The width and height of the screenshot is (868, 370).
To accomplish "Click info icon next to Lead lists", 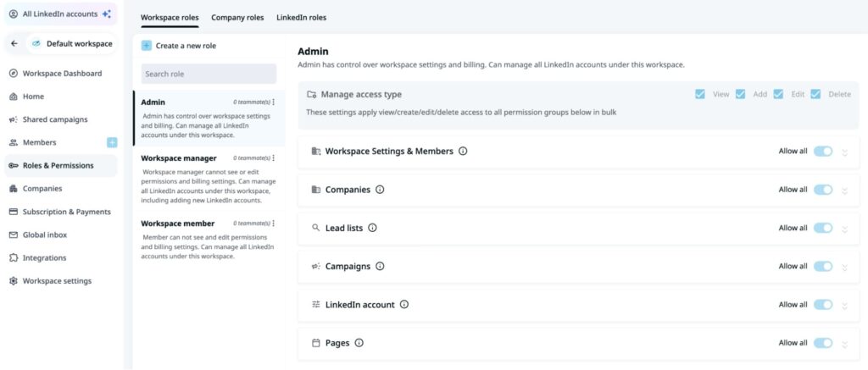I will 372,228.
